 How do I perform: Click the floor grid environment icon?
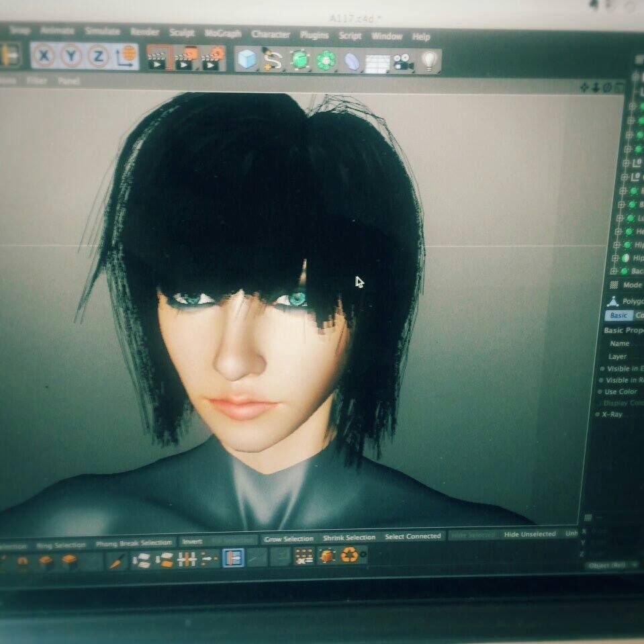(377, 64)
